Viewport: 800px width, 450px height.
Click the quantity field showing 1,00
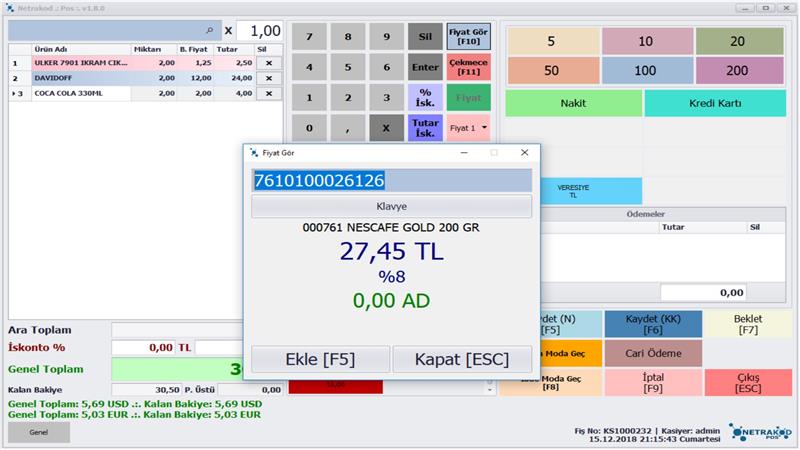259,31
